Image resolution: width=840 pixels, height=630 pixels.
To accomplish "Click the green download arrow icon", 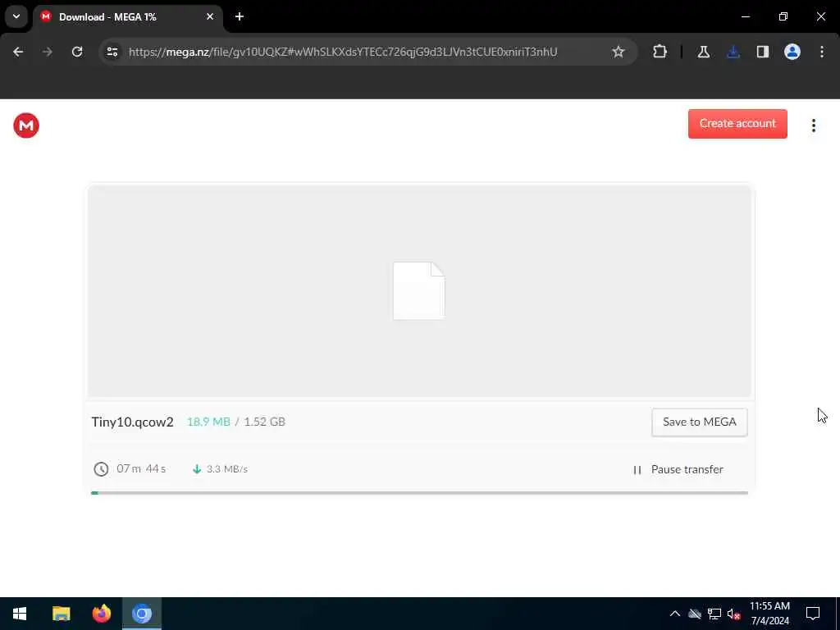I will pyautogui.click(x=197, y=469).
